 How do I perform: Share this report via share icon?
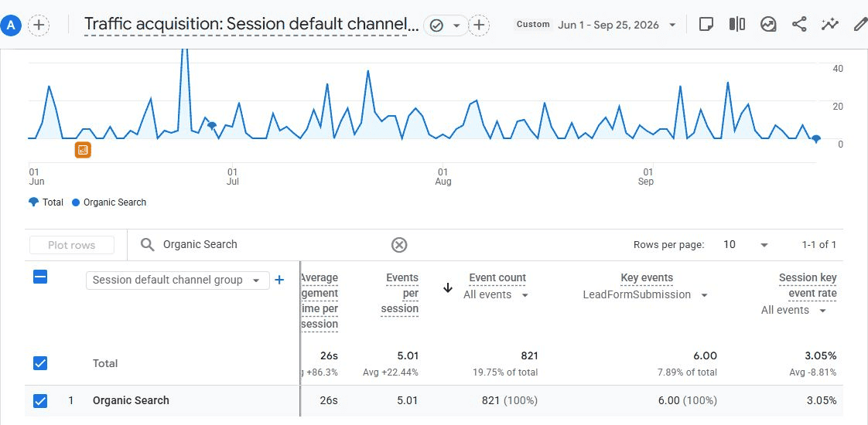[799, 24]
